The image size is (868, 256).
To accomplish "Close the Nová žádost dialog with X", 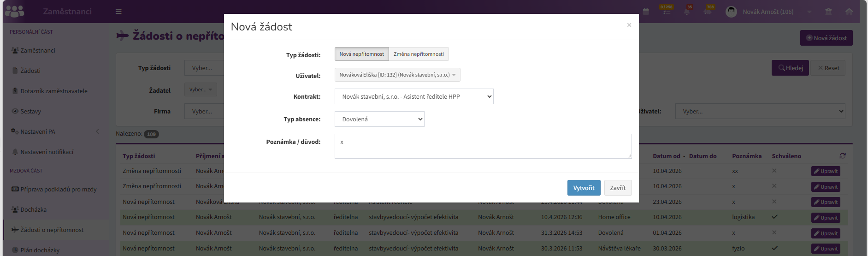I will click(629, 25).
